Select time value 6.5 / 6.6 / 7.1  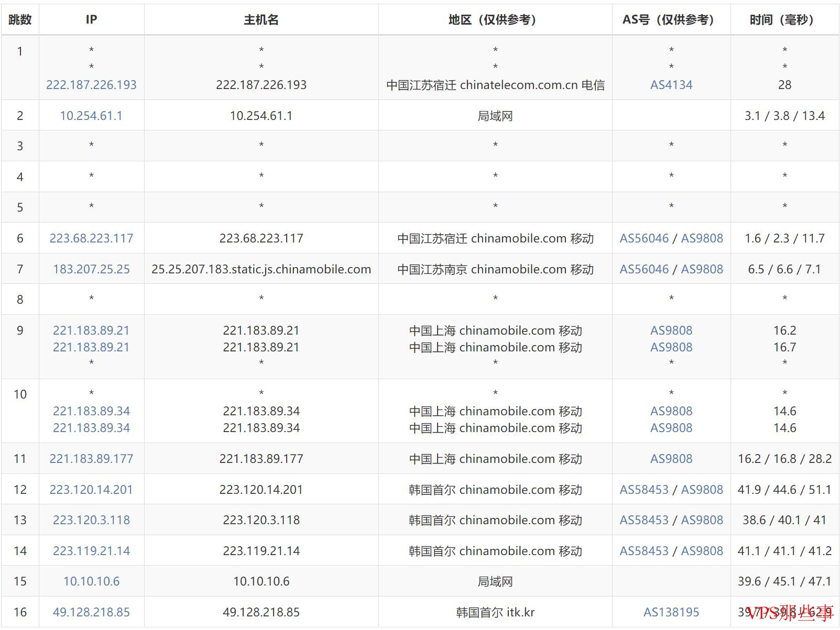click(x=784, y=269)
